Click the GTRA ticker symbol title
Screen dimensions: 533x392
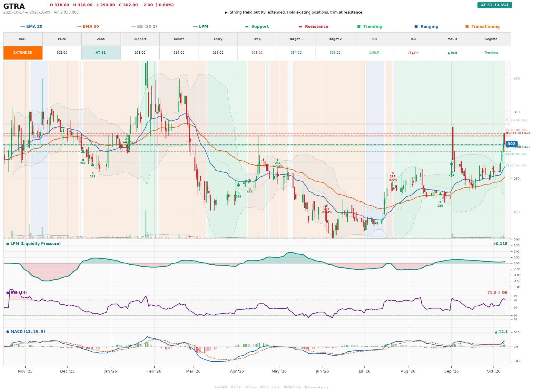tap(14, 6)
